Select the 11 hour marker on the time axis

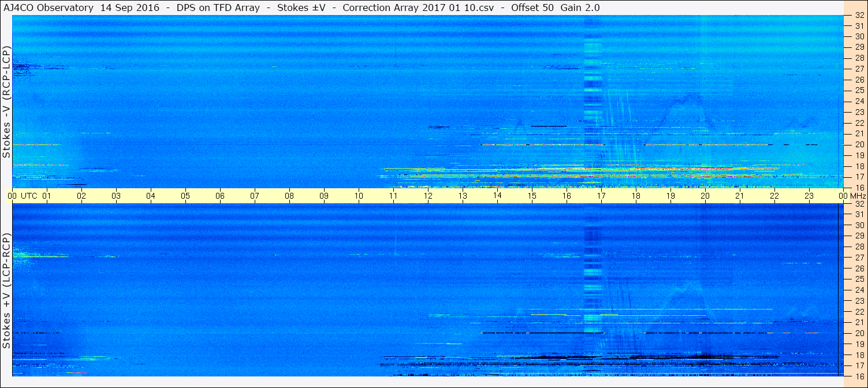point(393,196)
